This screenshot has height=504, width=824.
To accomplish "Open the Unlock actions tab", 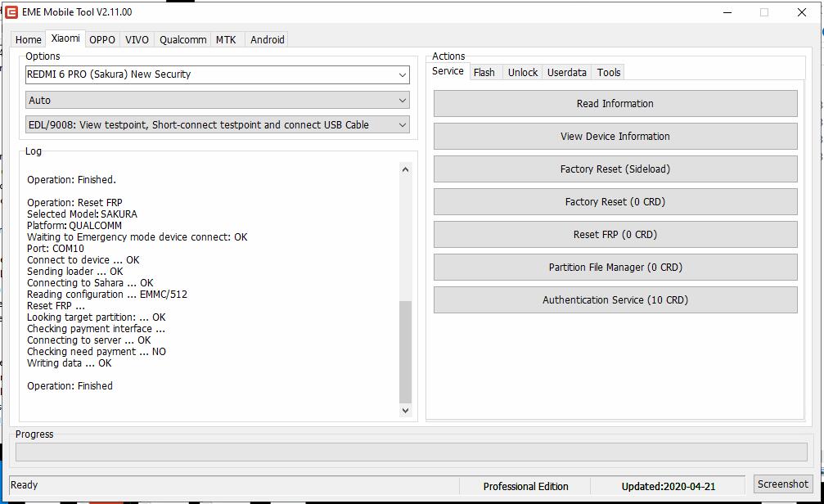I will 523,72.
